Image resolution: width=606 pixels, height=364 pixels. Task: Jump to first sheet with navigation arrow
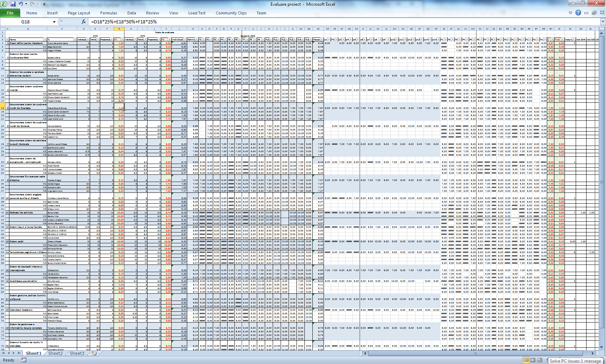[3, 353]
